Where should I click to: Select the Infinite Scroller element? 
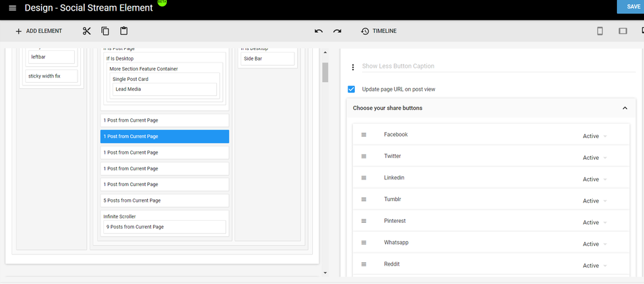tap(121, 216)
